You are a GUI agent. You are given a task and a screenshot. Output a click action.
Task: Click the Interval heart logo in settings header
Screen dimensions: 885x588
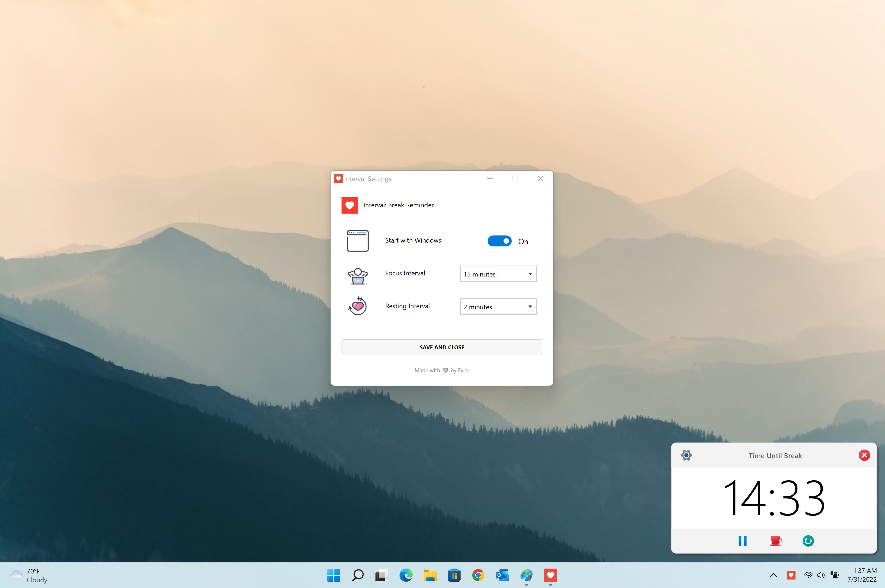(349, 205)
